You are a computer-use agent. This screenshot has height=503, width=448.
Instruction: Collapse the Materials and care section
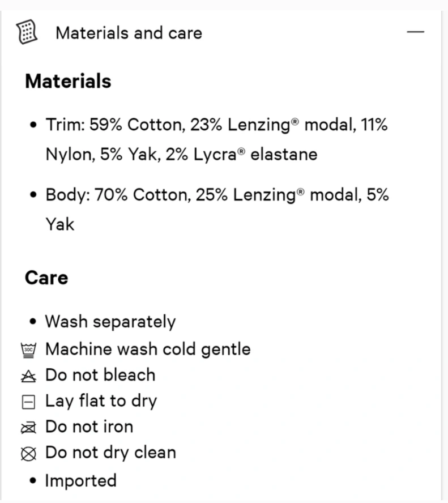point(415,32)
